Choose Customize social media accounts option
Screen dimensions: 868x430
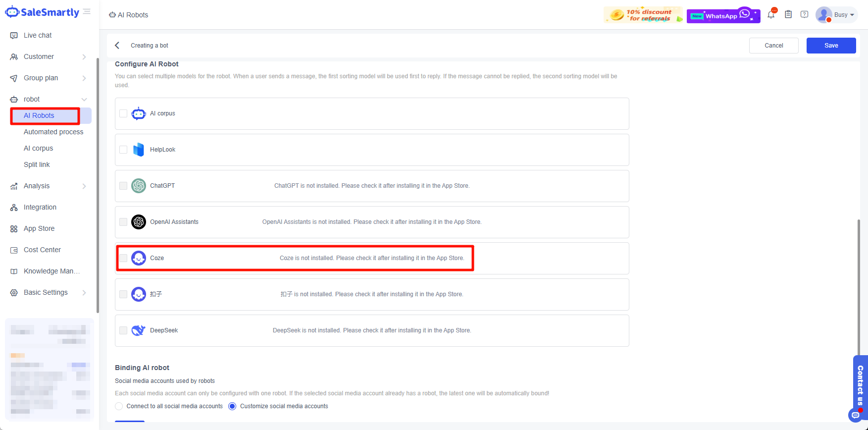point(232,406)
